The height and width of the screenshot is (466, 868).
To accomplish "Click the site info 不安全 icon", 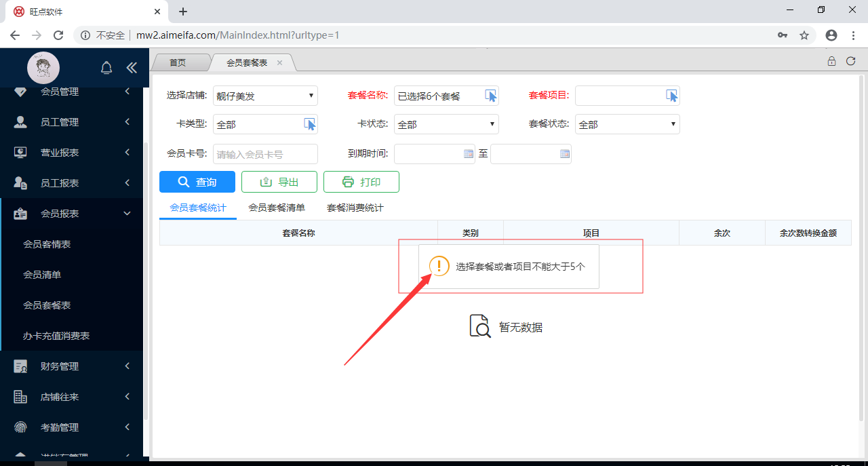I will point(85,35).
